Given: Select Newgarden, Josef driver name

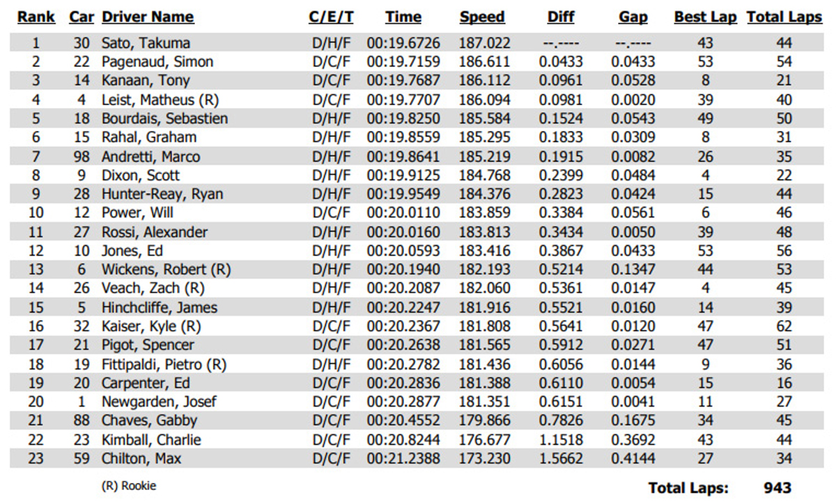Looking at the screenshot, I should [159, 402].
